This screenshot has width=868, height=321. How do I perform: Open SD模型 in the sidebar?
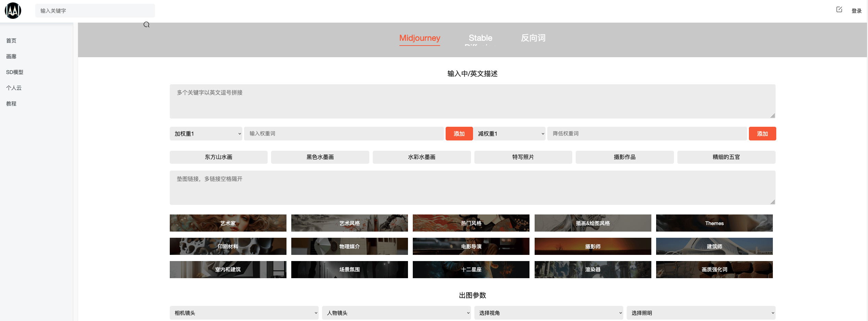pos(15,72)
